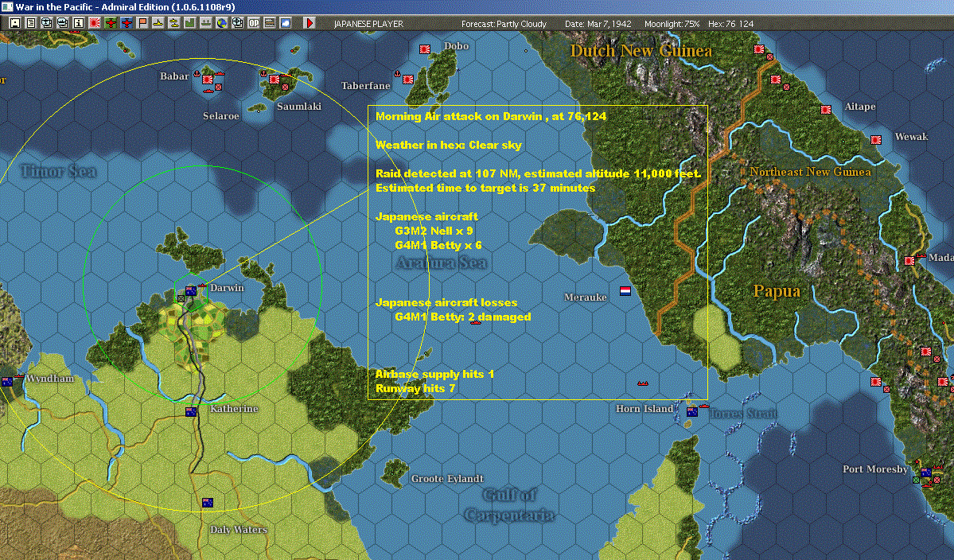Click the 'Timor Sea' map label
This screenshot has width=954, height=560.
pos(58,172)
